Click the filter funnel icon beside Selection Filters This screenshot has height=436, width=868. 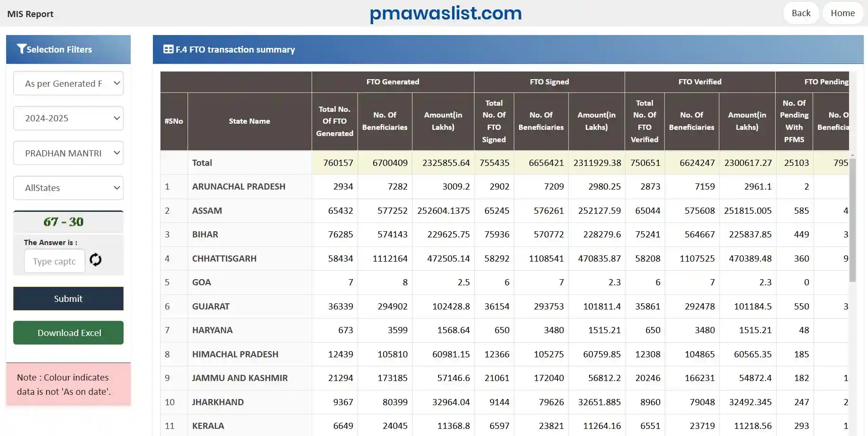tap(21, 48)
